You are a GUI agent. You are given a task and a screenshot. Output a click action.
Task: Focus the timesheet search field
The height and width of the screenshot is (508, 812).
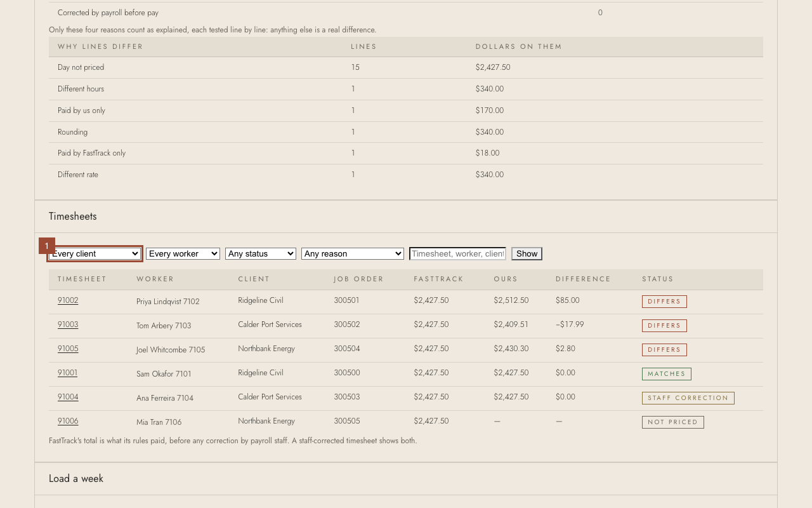click(458, 253)
